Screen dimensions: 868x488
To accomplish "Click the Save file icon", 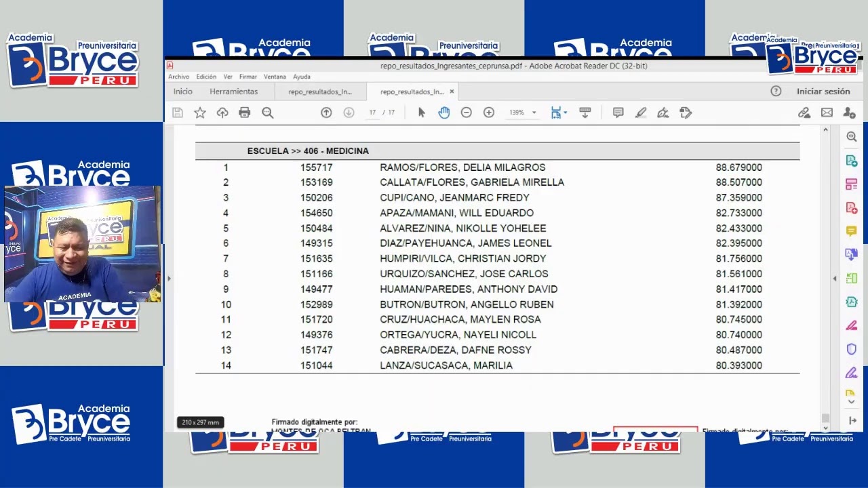I will coord(178,113).
